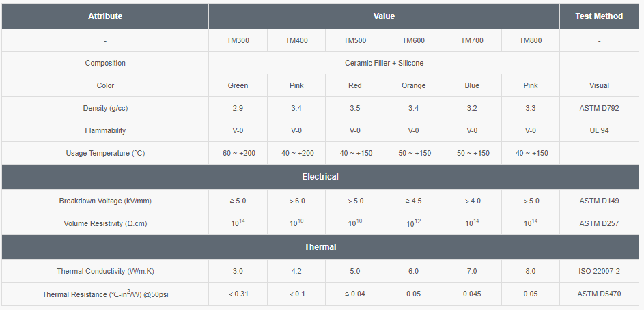Click the Value column header
644x310 pixels.
click(x=384, y=16)
